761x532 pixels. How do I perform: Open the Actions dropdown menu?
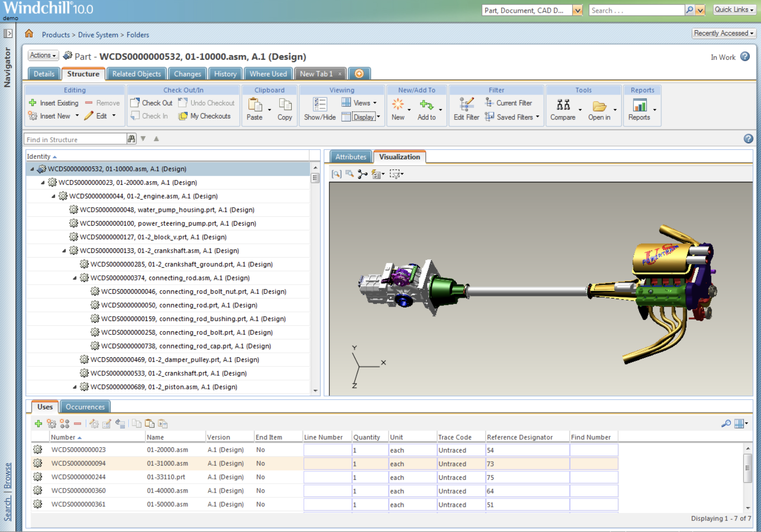click(43, 55)
